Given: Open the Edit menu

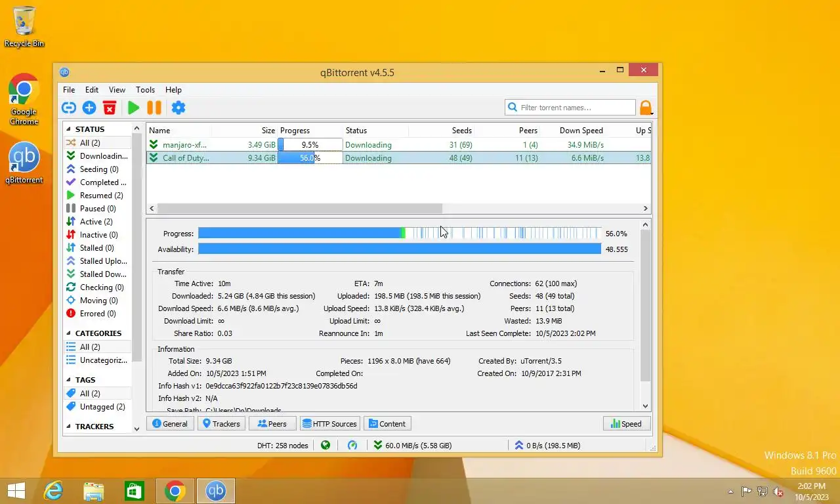Looking at the screenshot, I should tap(92, 90).
